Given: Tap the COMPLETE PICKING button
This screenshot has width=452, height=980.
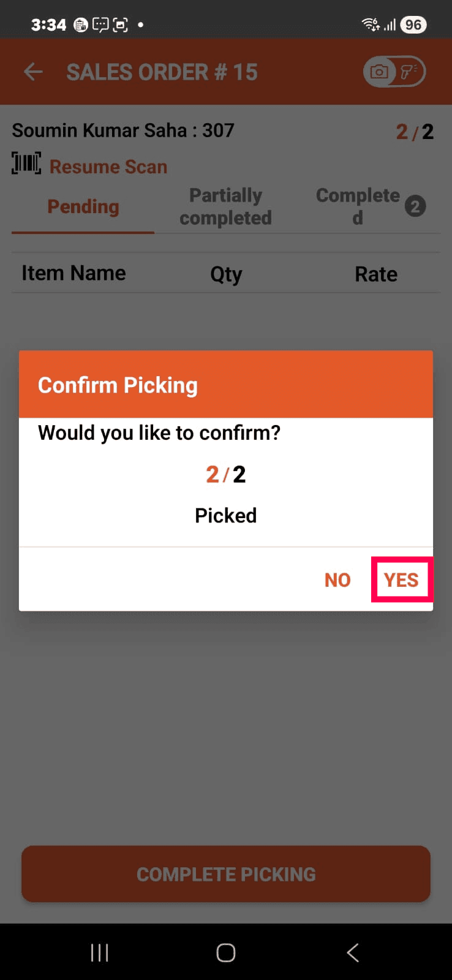Looking at the screenshot, I should tap(226, 874).
